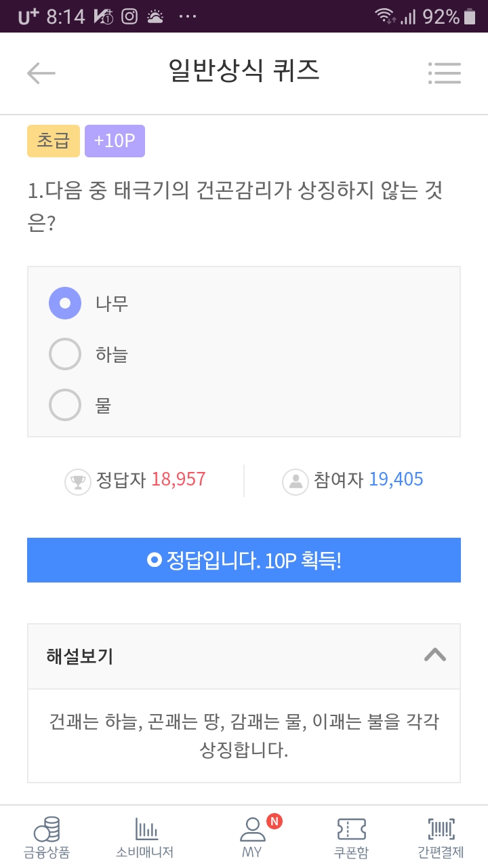
Task: Select the 물 radio option
Action: 65,405
